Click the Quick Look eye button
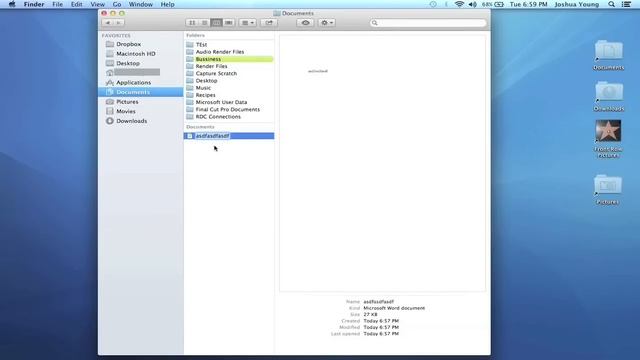 click(x=305, y=23)
